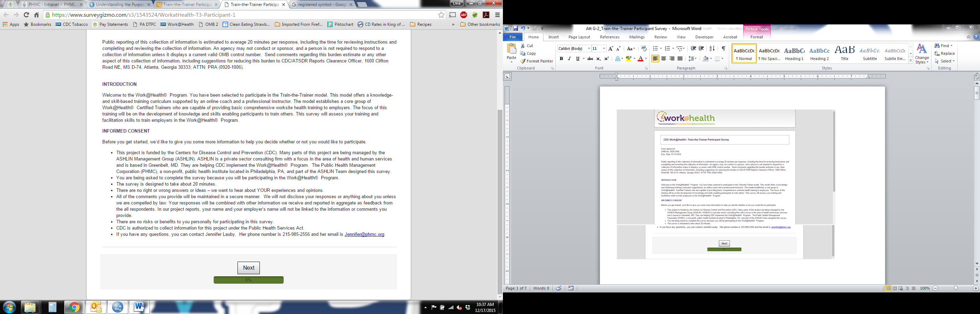The width and height of the screenshot is (980, 314).
Task: Click the Cut command in the Clipboard group
Action: [527, 46]
